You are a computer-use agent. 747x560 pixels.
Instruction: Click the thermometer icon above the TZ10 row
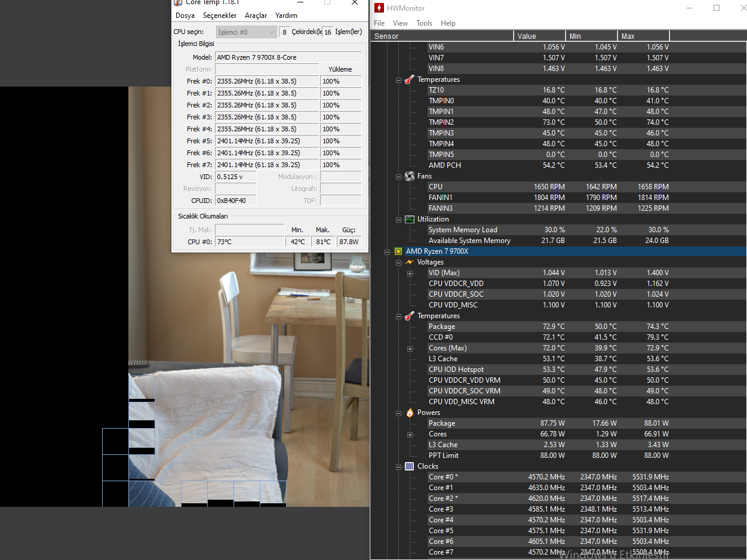410,79
